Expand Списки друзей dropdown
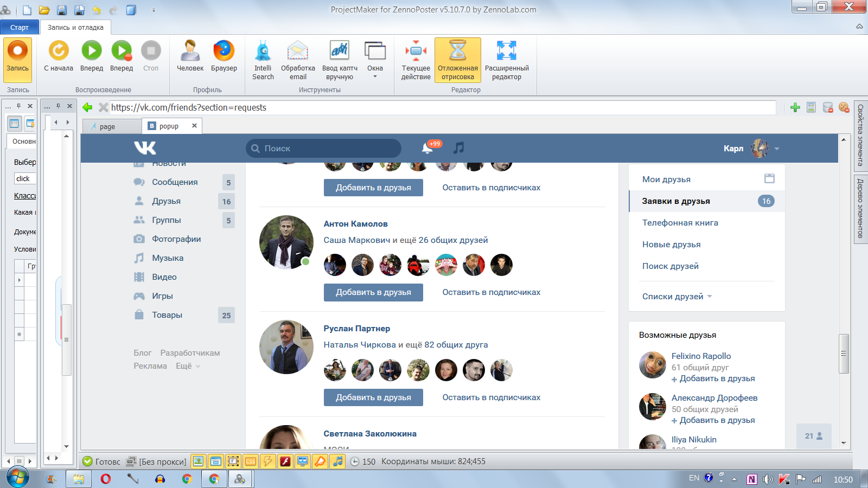 (x=677, y=297)
